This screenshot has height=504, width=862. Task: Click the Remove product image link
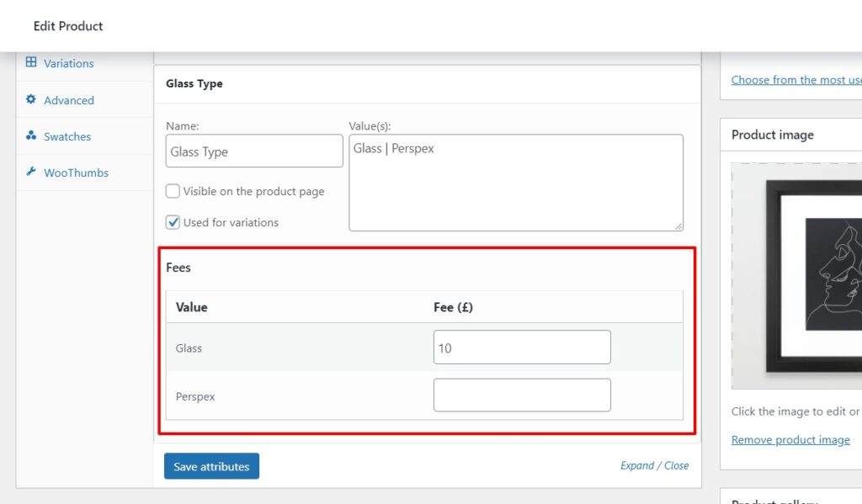click(x=790, y=439)
